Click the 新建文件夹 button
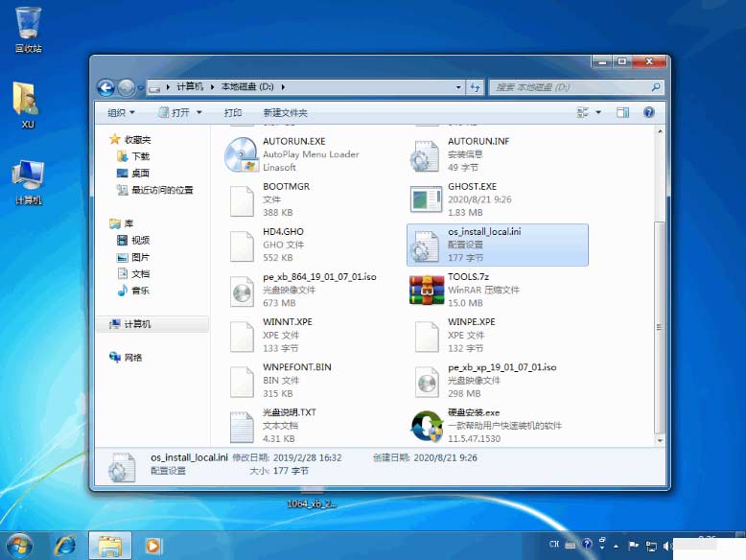This screenshot has width=746, height=560. tap(285, 112)
